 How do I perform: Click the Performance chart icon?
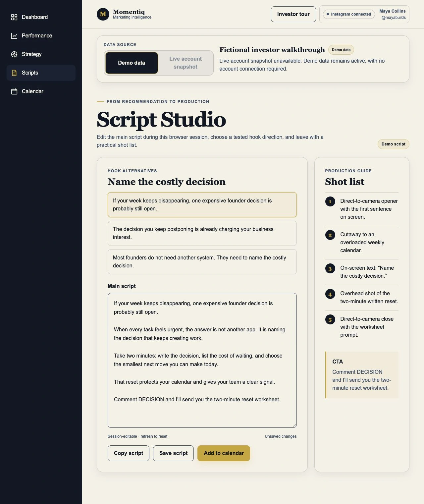click(x=14, y=36)
